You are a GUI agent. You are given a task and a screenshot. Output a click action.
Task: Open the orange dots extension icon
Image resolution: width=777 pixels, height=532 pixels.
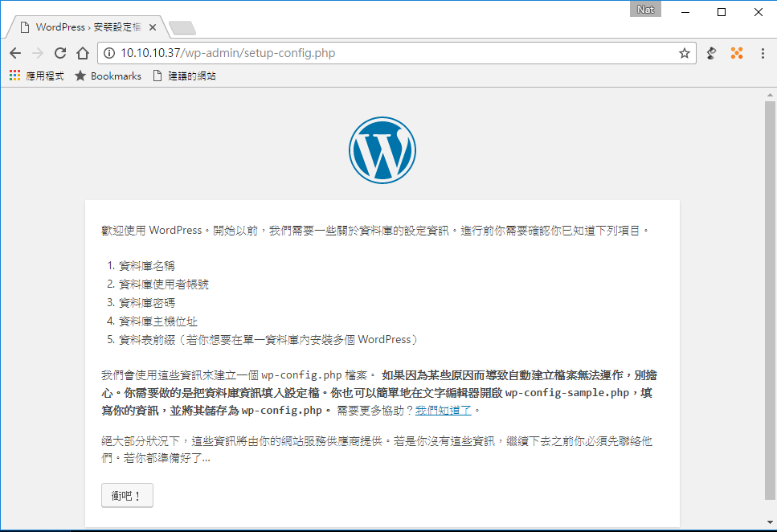click(x=737, y=53)
